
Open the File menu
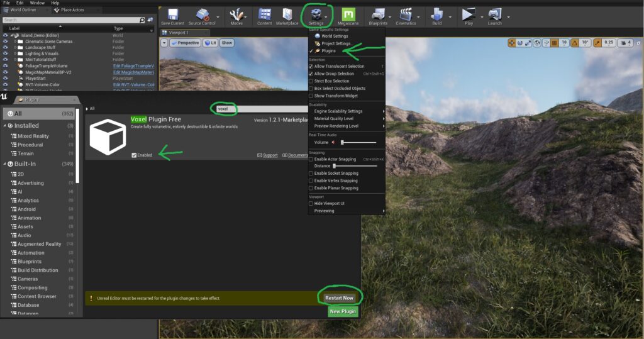(6, 3)
